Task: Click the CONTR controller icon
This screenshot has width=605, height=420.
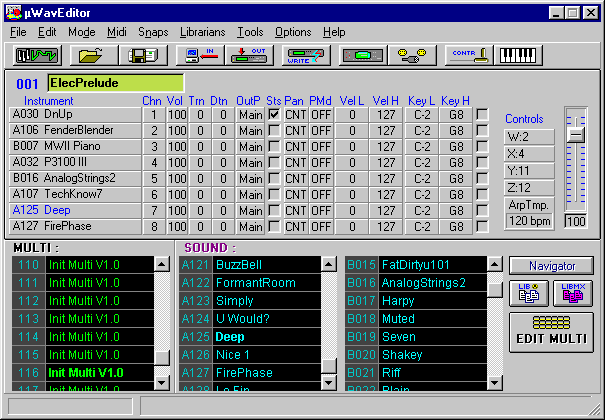Action: (x=466, y=55)
